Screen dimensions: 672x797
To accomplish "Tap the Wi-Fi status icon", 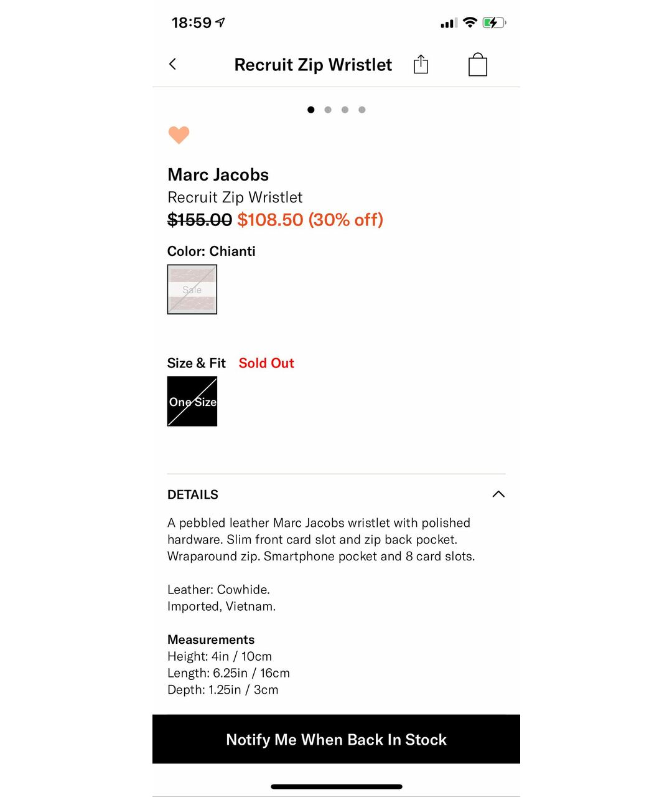I will tap(470, 23).
